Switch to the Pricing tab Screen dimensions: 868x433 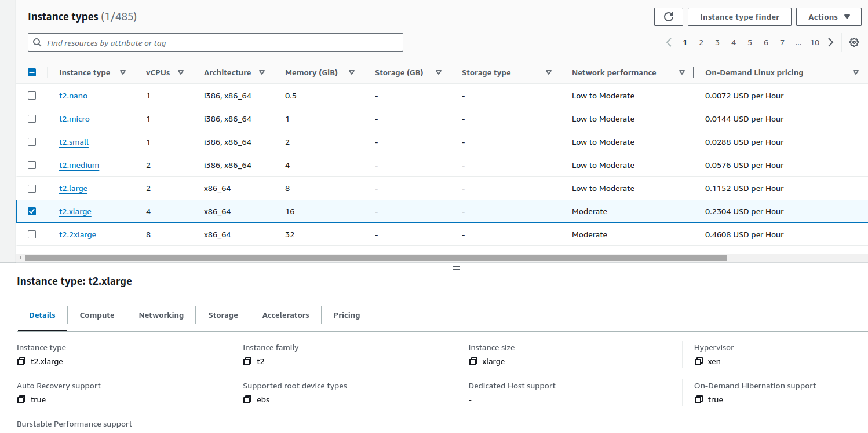[x=347, y=315]
